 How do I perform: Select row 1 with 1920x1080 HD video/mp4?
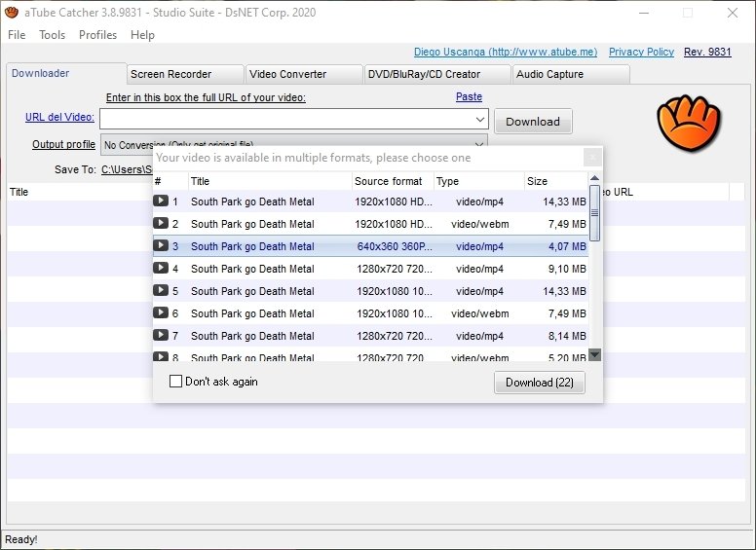pos(370,202)
